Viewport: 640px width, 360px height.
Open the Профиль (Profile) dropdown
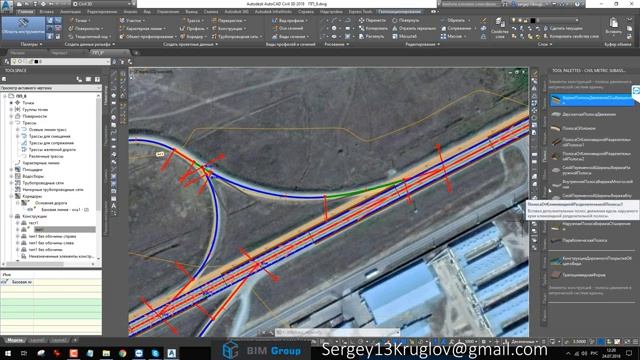[x=195, y=28]
